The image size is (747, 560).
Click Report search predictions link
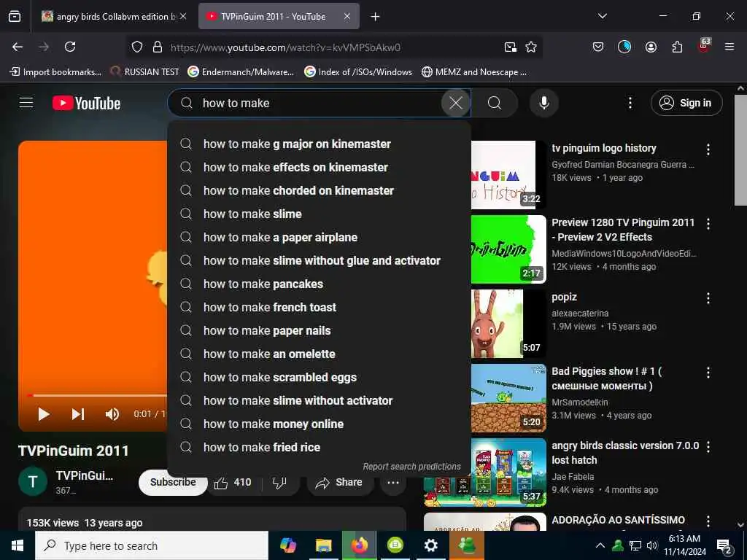click(x=411, y=467)
